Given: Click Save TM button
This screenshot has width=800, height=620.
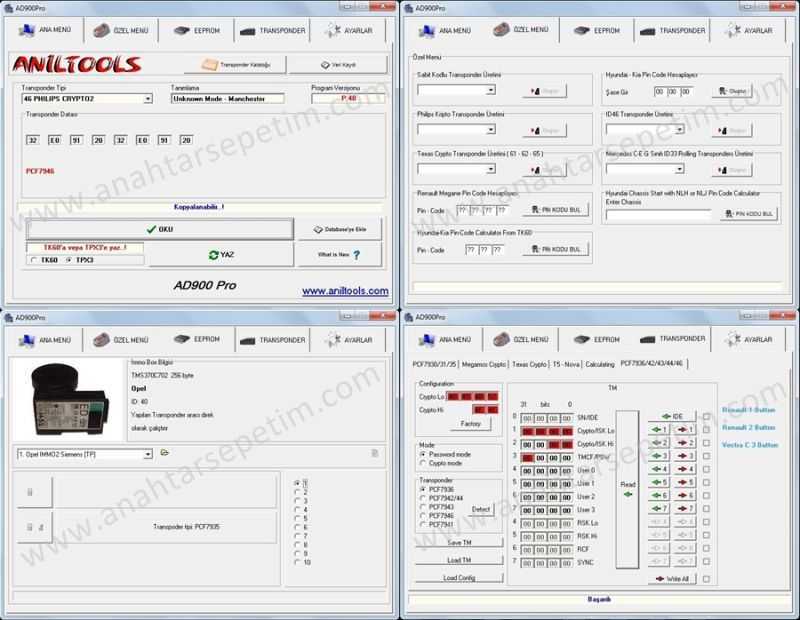Looking at the screenshot, I should 459,542.
